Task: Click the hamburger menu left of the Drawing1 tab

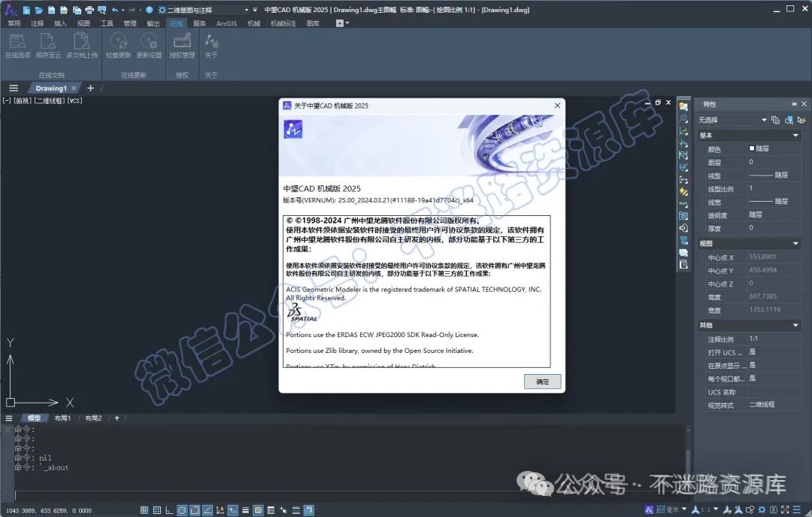Action: coord(14,88)
